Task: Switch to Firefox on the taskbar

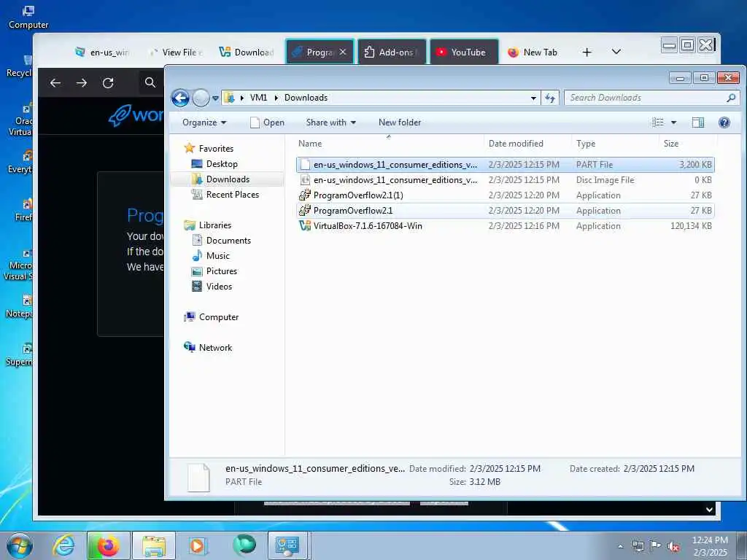Action: 109,545
